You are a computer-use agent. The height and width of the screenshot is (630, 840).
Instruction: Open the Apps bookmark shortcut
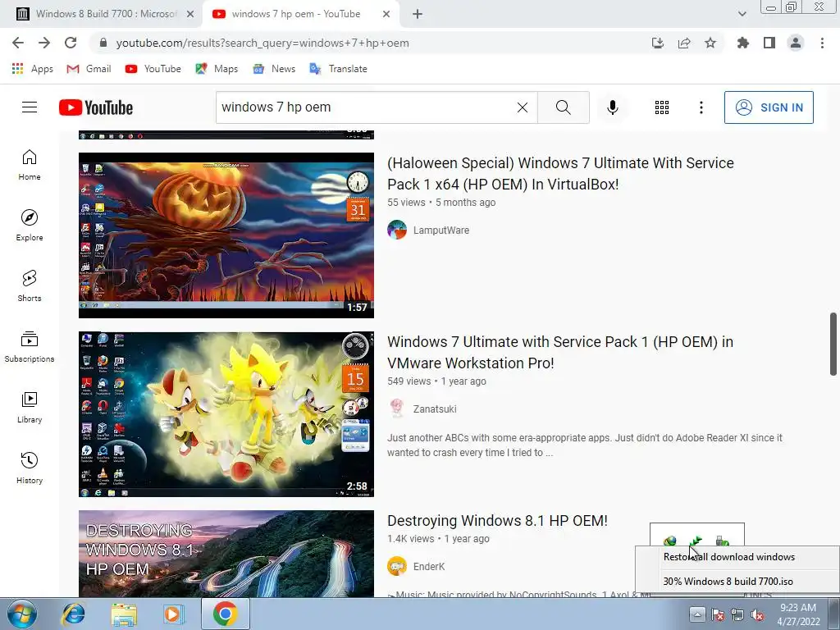coord(33,69)
